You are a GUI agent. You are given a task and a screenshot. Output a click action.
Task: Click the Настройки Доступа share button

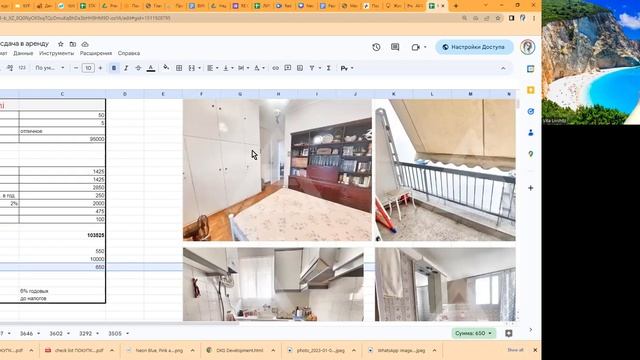(x=474, y=47)
